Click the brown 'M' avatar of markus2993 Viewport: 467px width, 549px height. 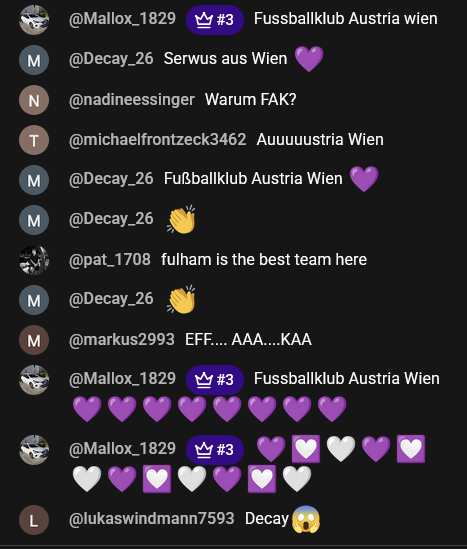[x=34, y=340]
